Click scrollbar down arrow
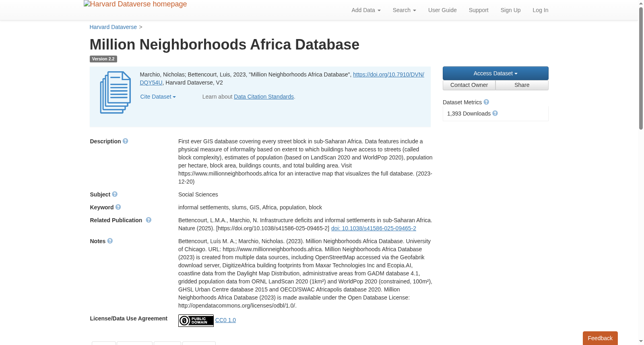 click(x=641, y=341)
